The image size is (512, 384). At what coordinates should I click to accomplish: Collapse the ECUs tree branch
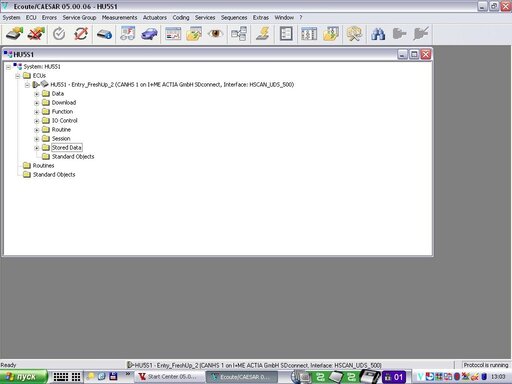point(18,76)
